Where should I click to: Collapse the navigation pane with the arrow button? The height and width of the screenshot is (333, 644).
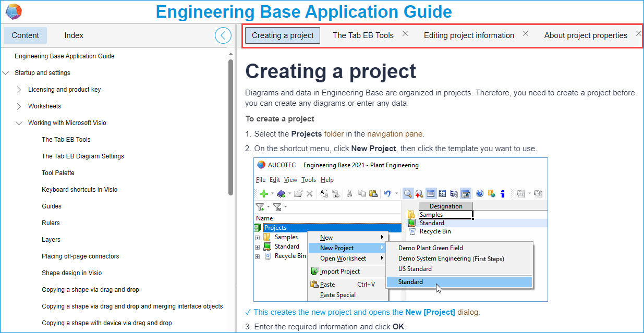click(x=223, y=35)
